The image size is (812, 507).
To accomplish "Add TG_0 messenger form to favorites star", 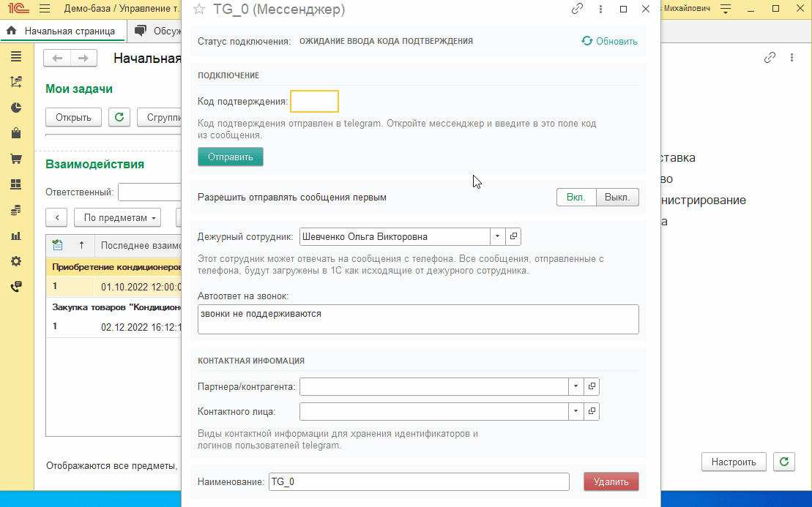I will click(x=198, y=10).
